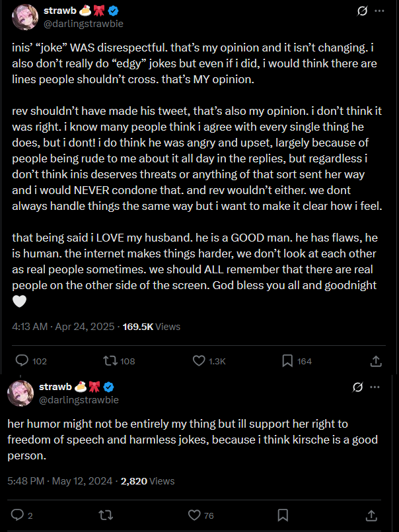
Task: Retweet the top tweet with 108 reposts
Action: (x=110, y=361)
